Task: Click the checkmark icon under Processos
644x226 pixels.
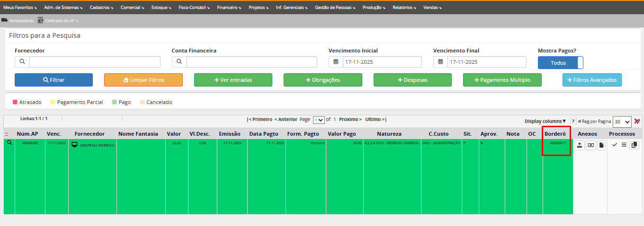Action: click(x=615, y=145)
